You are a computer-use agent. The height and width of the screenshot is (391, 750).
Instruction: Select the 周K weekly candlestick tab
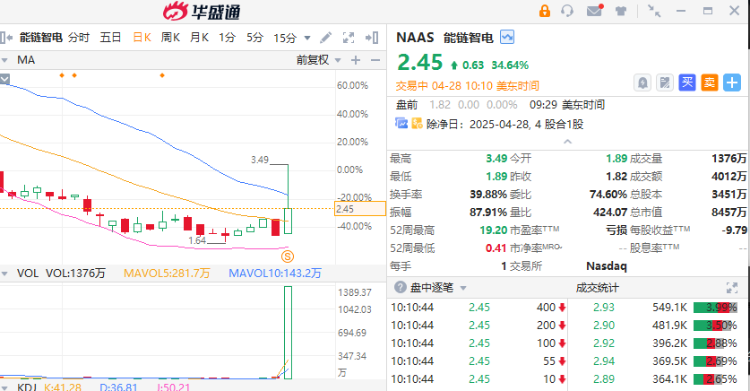pos(170,37)
